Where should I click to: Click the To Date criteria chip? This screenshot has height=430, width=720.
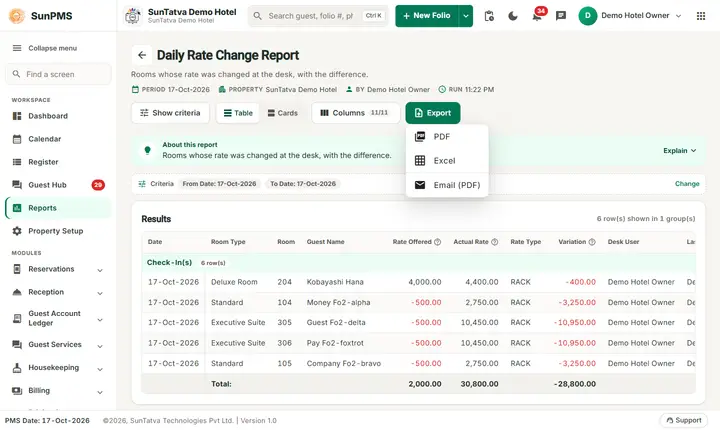(303, 184)
